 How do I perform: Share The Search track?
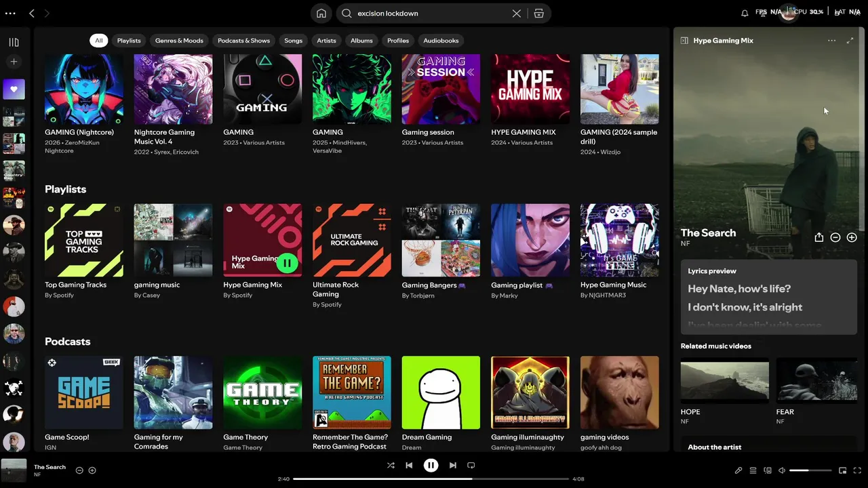point(818,237)
